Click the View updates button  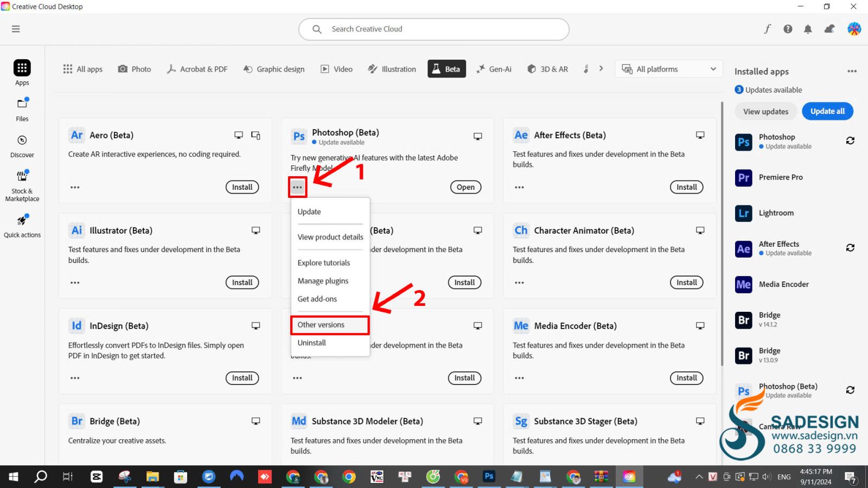click(765, 111)
